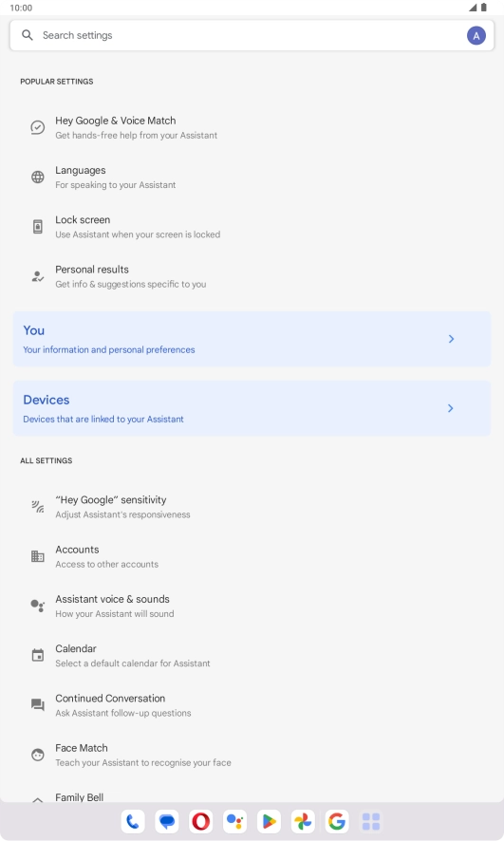
Task: Open Personal results settings
Action: [x=252, y=276]
